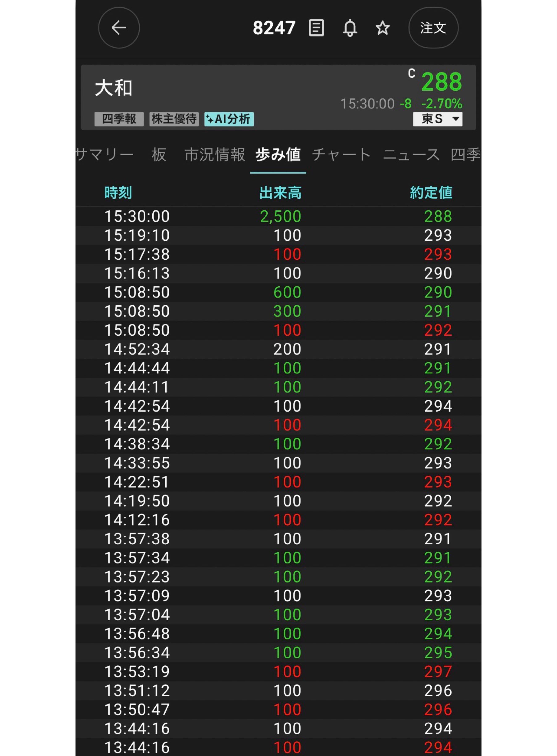The image size is (557, 756).
Task: Tap the -2.70% change figure
Action: point(442,104)
